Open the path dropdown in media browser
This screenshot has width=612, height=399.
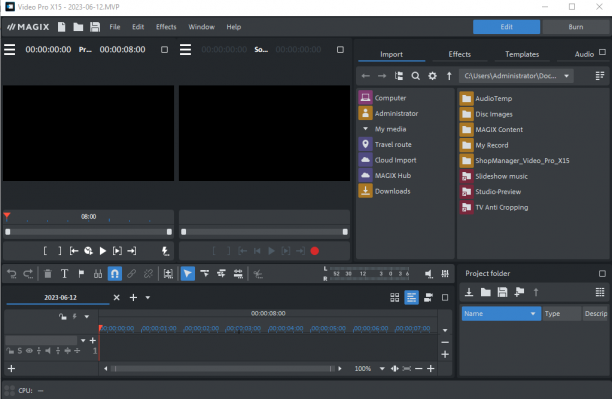coord(566,76)
